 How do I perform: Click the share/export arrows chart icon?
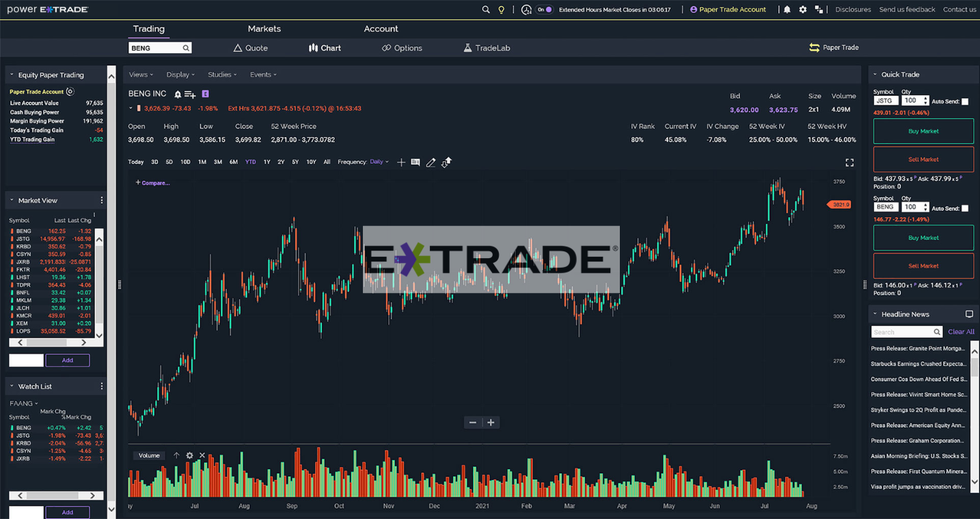tap(446, 162)
